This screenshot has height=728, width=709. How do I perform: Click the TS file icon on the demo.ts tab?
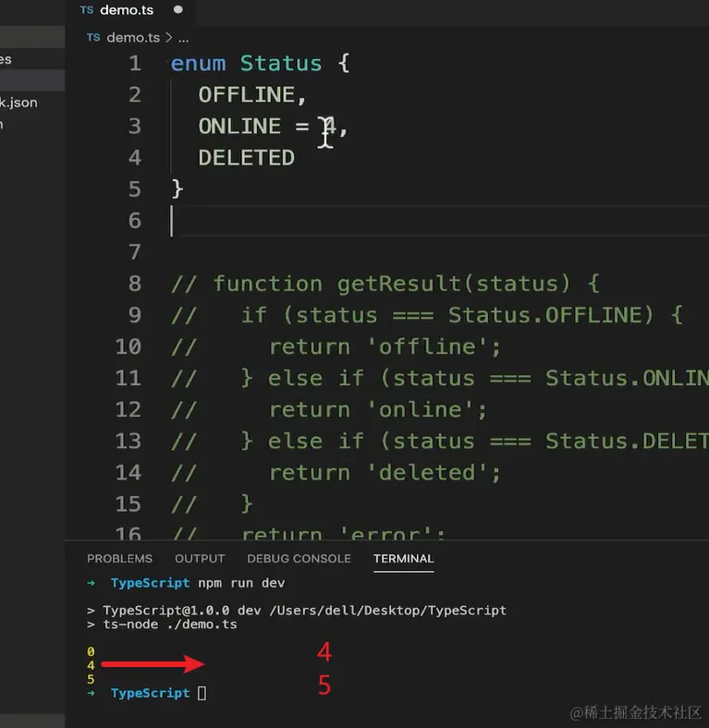pos(87,10)
